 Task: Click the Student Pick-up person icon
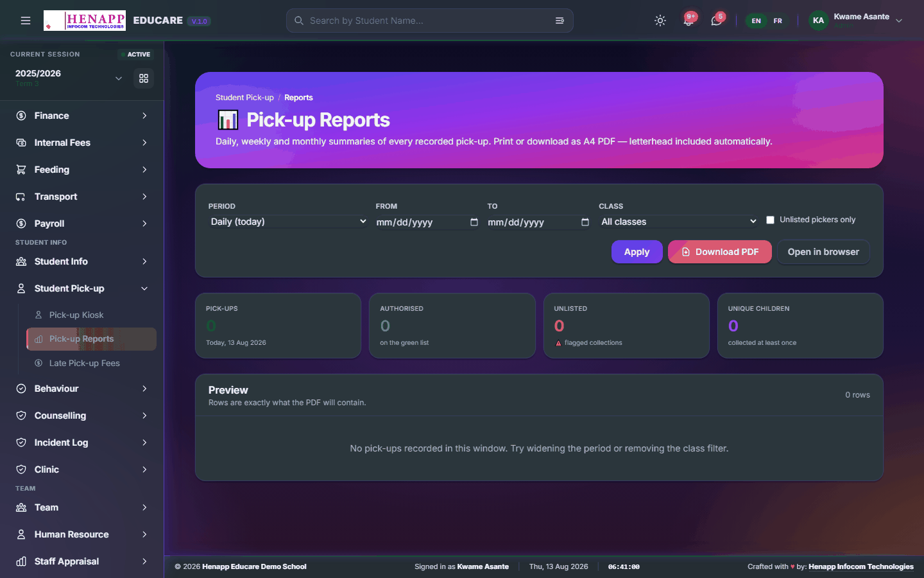click(x=21, y=288)
